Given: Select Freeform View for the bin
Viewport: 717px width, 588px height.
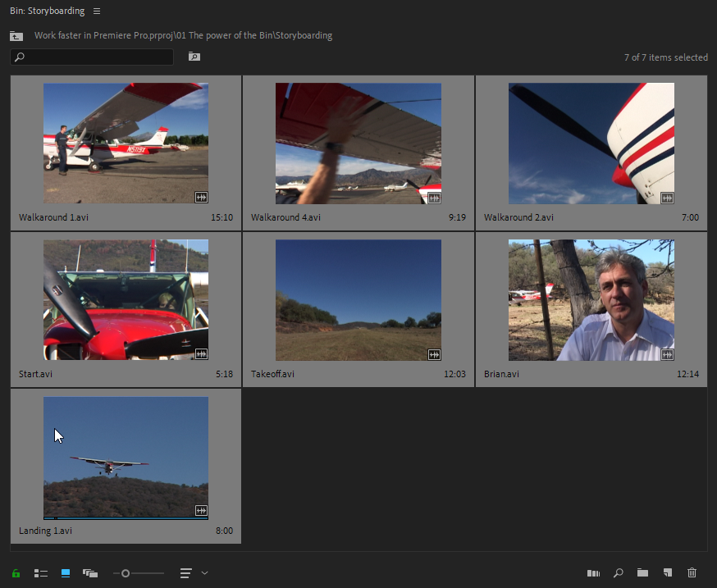Looking at the screenshot, I should point(90,573).
